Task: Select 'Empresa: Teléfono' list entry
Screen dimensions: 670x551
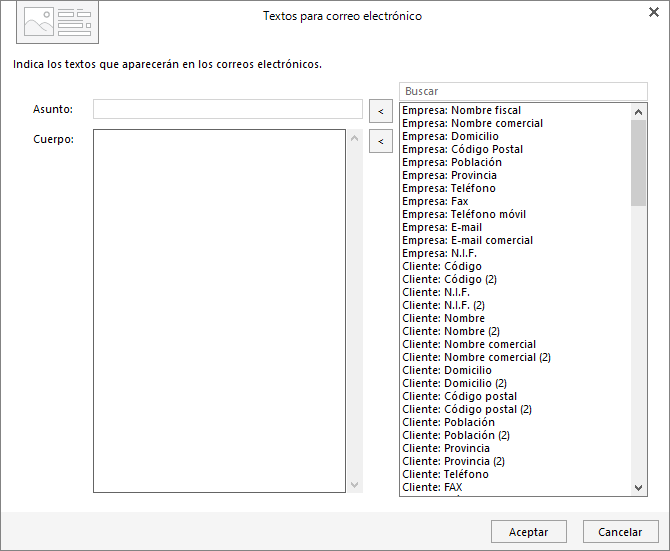Action: pos(516,188)
